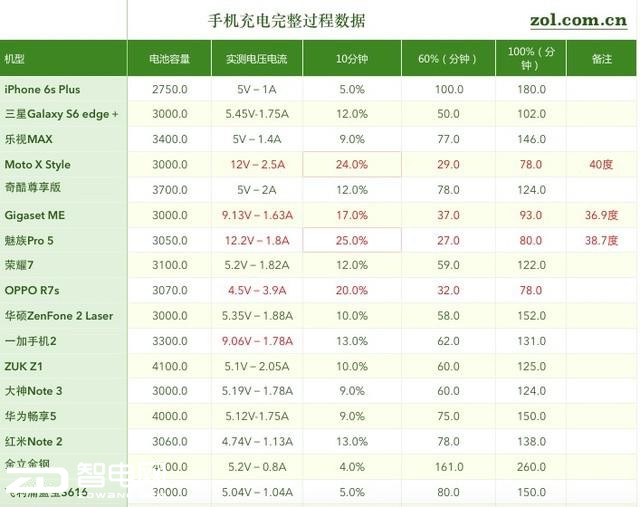Select the 5V – 1A voltage cell
Screen dimensions: 640x507
coord(257,89)
